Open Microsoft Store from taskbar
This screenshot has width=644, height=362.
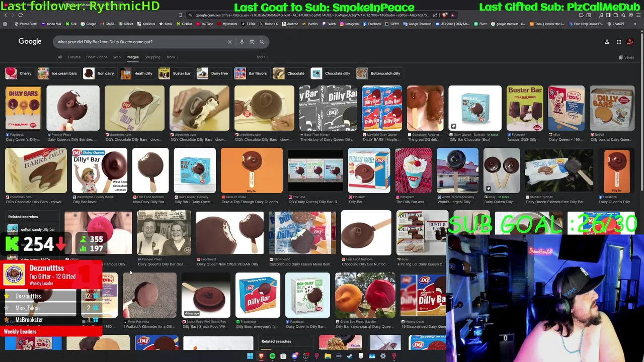[x=283, y=356]
